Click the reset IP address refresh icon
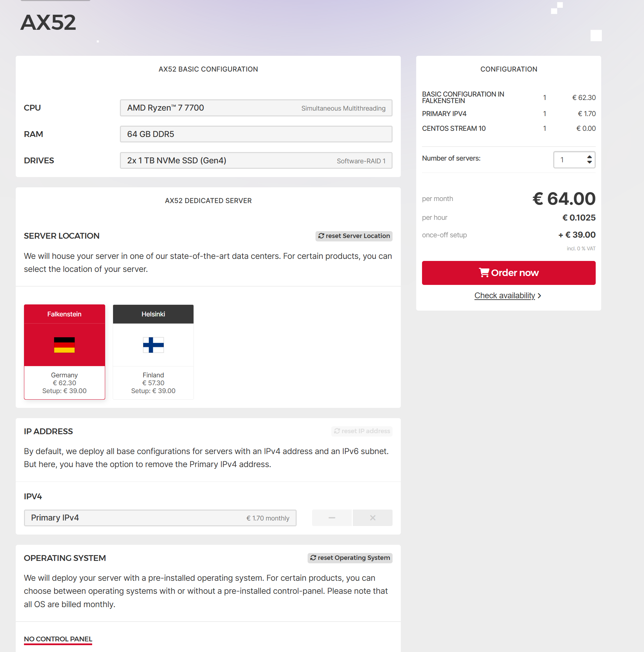Image resolution: width=644 pixels, height=652 pixels. 337,431
